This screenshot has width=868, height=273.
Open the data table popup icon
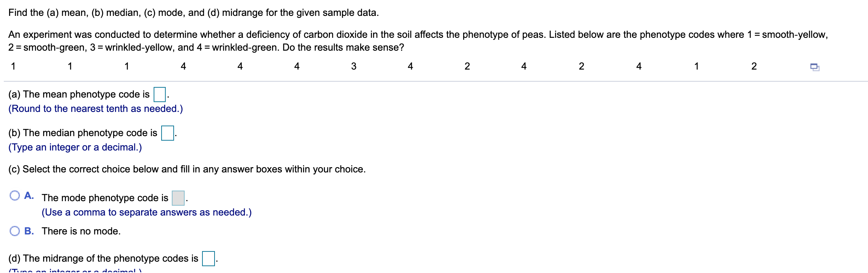(x=814, y=67)
